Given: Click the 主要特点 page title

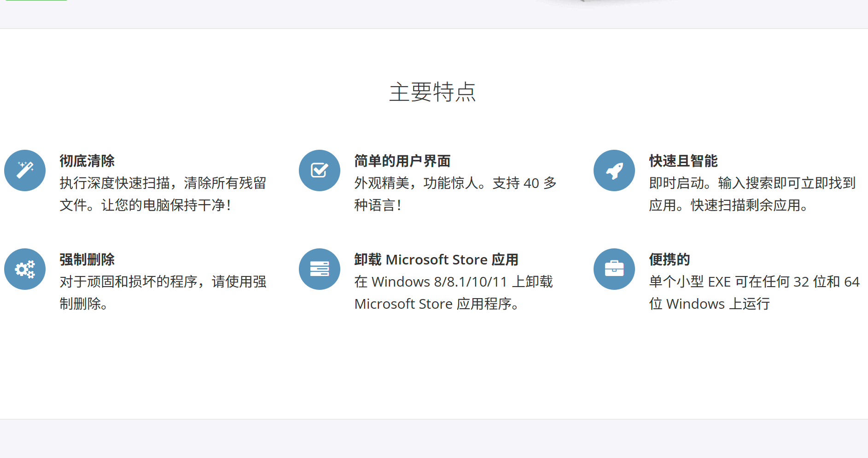Looking at the screenshot, I should [x=433, y=93].
